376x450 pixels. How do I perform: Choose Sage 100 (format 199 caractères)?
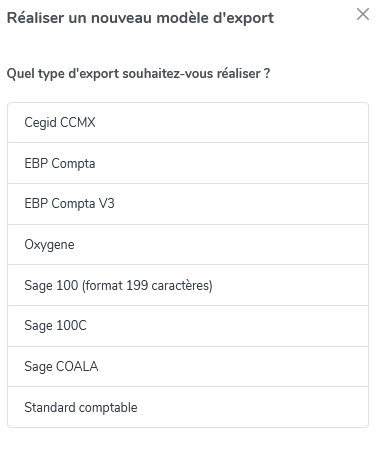pyautogui.click(x=188, y=285)
